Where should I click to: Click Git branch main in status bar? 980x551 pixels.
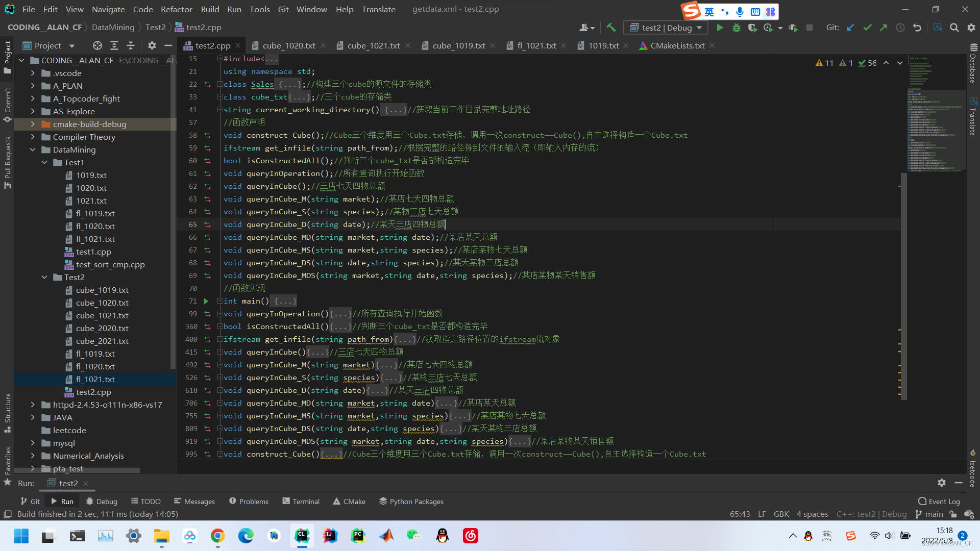click(x=929, y=514)
